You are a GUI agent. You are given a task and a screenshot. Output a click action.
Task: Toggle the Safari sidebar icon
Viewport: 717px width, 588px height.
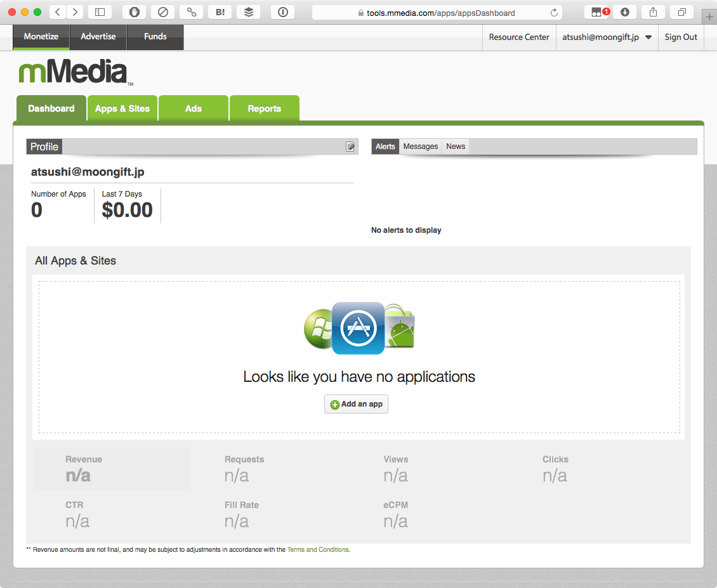click(100, 12)
